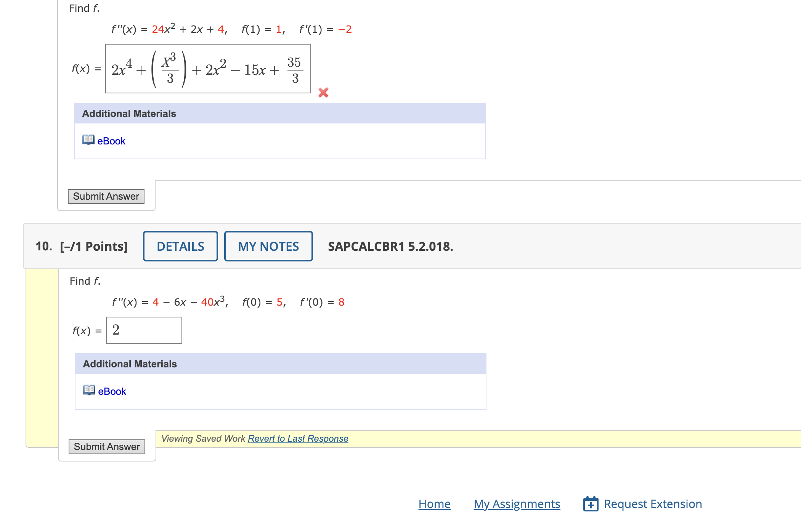The height and width of the screenshot is (532, 801).
Task: Click Request Extension text link
Action: coord(653,504)
